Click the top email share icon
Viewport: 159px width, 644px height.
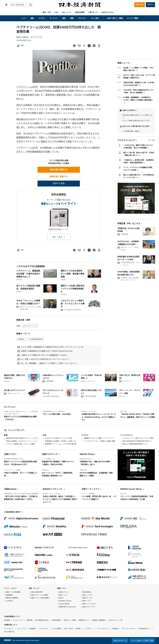pyautogui.click(x=79, y=46)
